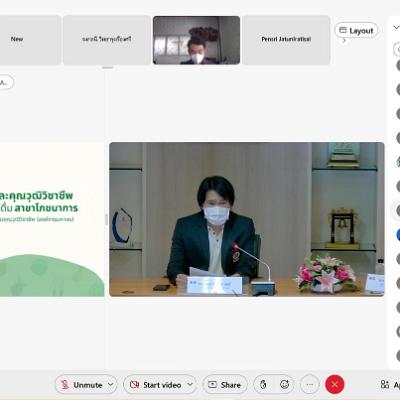Viewport: 400px width, 400px height.
Task: Click the Start video button
Action: tap(157, 385)
